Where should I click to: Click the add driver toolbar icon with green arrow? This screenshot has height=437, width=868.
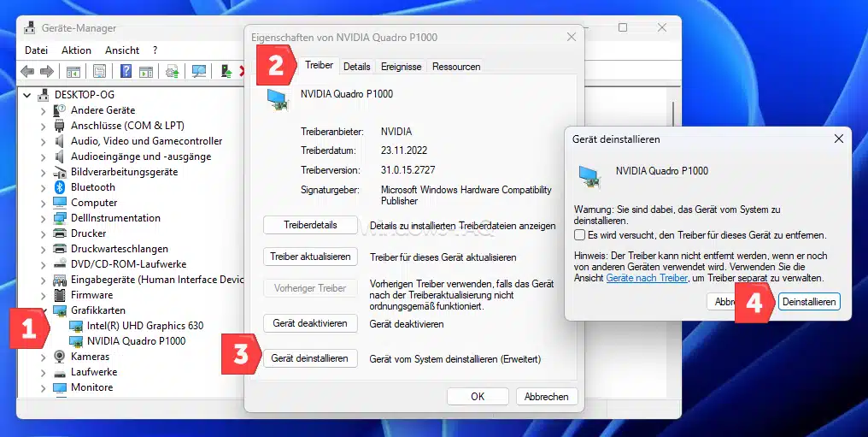coord(226,71)
